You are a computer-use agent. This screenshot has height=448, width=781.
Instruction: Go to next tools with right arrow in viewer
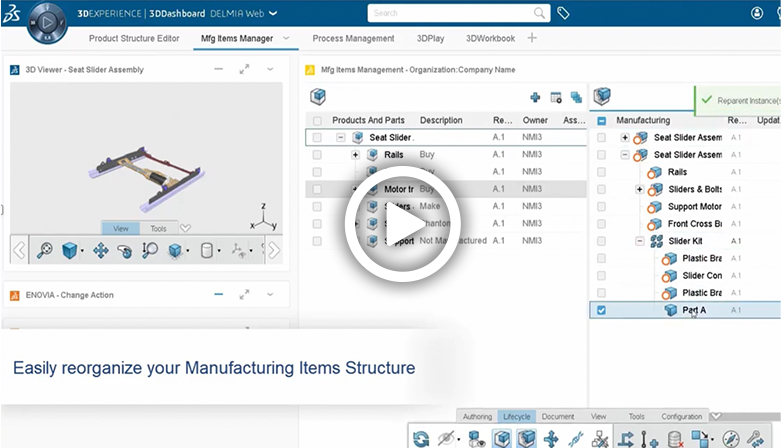pos(274,250)
